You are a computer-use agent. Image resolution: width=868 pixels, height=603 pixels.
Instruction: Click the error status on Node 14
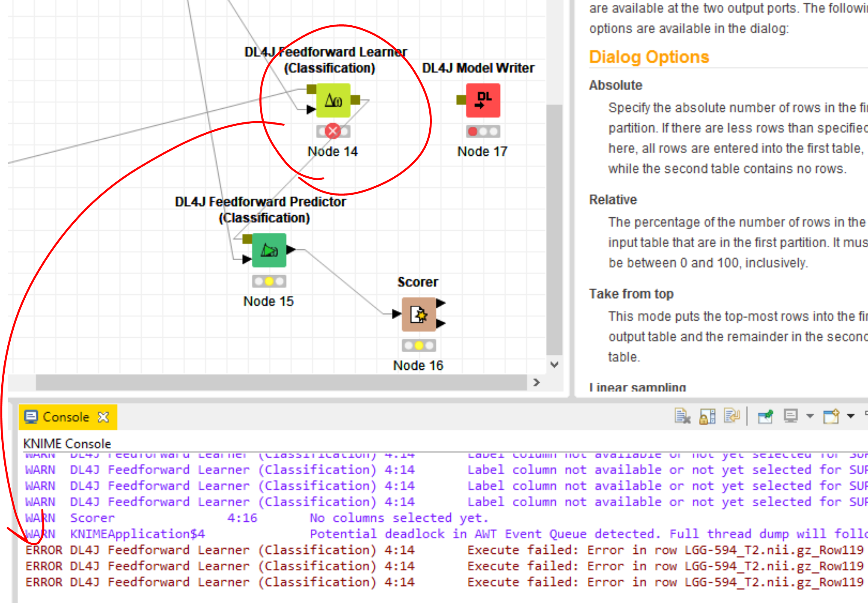pyautogui.click(x=333, y=131)
